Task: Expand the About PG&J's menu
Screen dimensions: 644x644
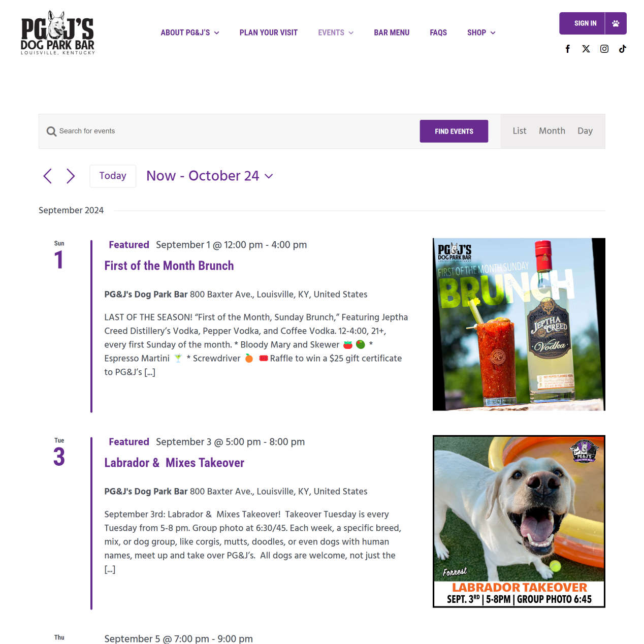Action: [x=190, y=33]
